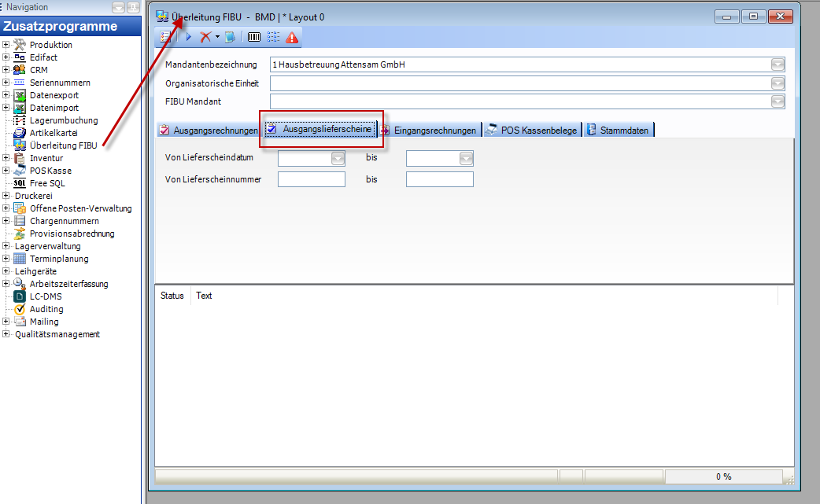Open the Von Lieferscheindatum date picker
Screen dimensions: 820x504
[338, 159]
